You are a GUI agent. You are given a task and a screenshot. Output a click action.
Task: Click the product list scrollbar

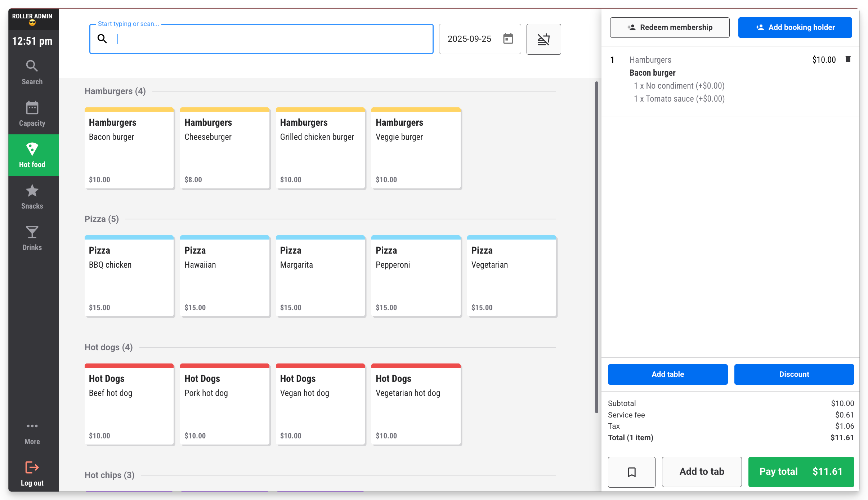point(596,247)
